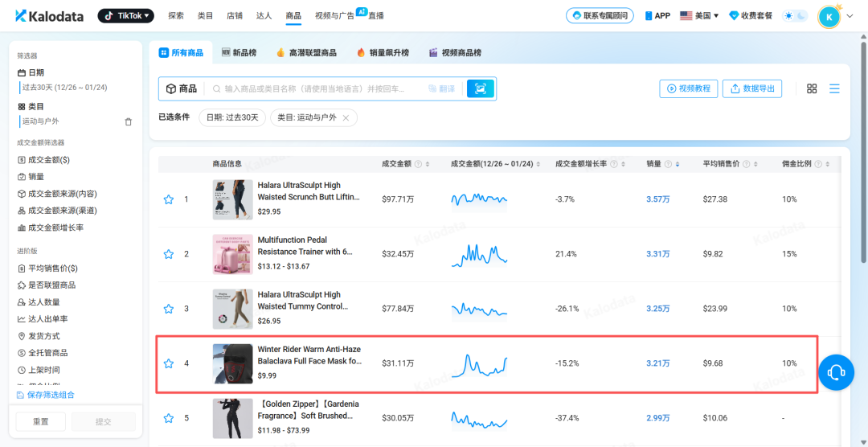Toggle the light/dark theme switch
The image size is (868, 447).
click(795, 15)
